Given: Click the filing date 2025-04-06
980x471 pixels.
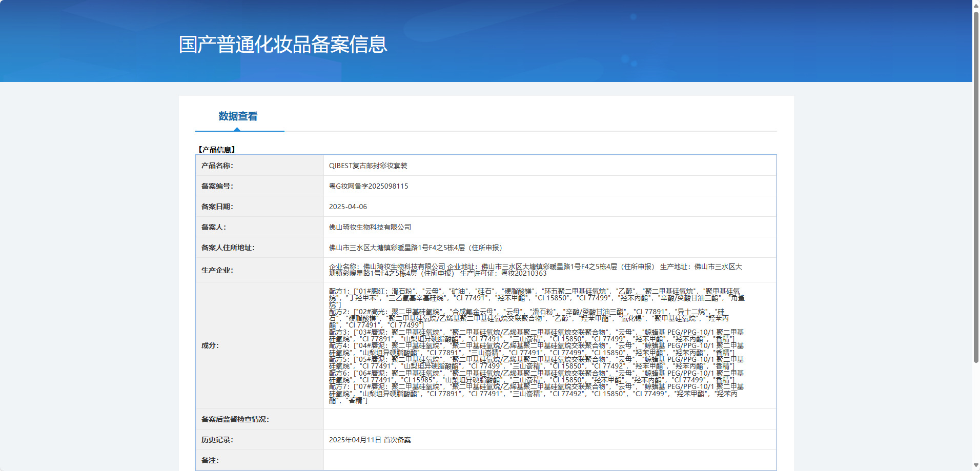Looking at the screenshot, I should point(348,207).
